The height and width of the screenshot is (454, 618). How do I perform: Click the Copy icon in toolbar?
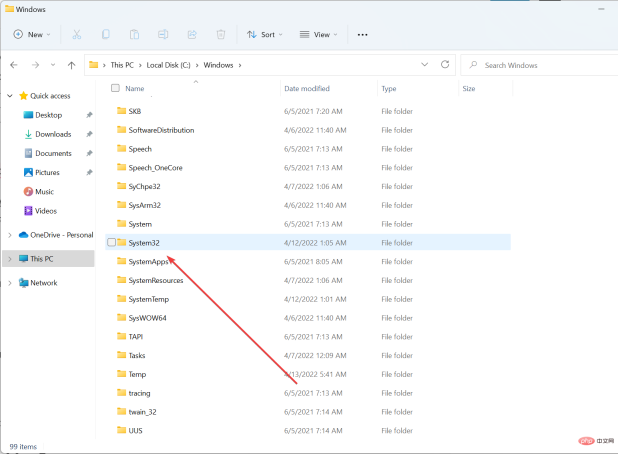click(103, 34)
